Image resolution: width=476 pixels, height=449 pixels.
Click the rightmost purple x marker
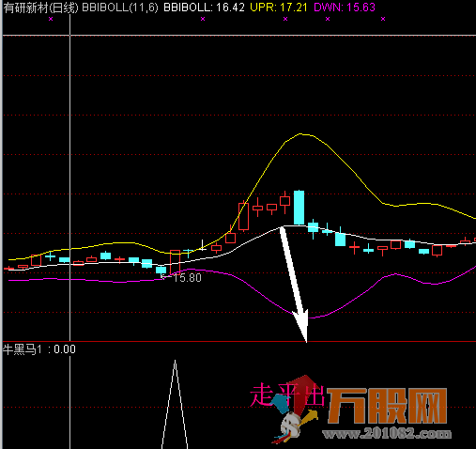(x=383, y=19)
